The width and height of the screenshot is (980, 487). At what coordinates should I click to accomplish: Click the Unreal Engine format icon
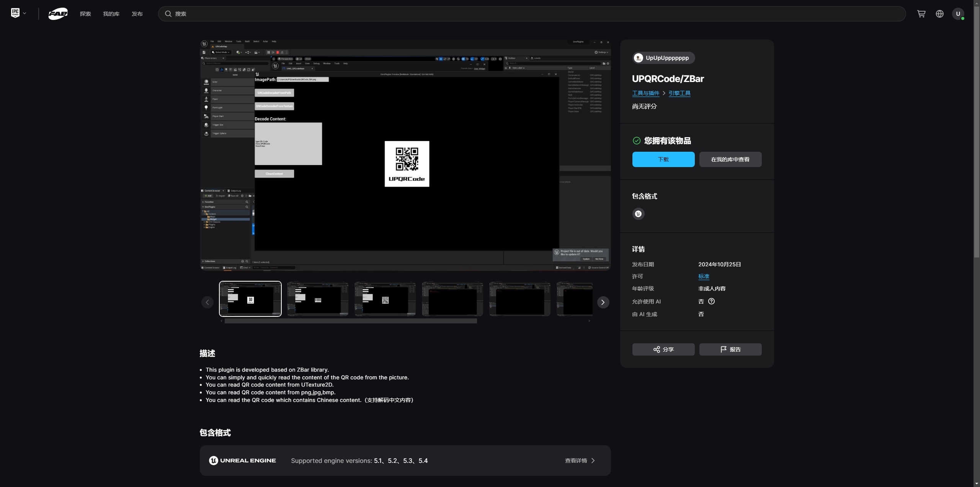[x=638, y=214]
